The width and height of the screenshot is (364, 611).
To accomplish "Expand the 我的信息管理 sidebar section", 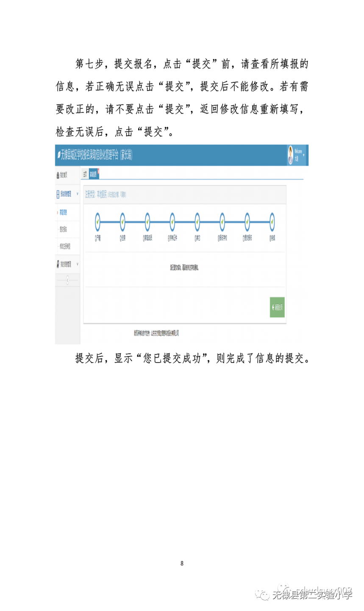I will (x=67, y=264).
